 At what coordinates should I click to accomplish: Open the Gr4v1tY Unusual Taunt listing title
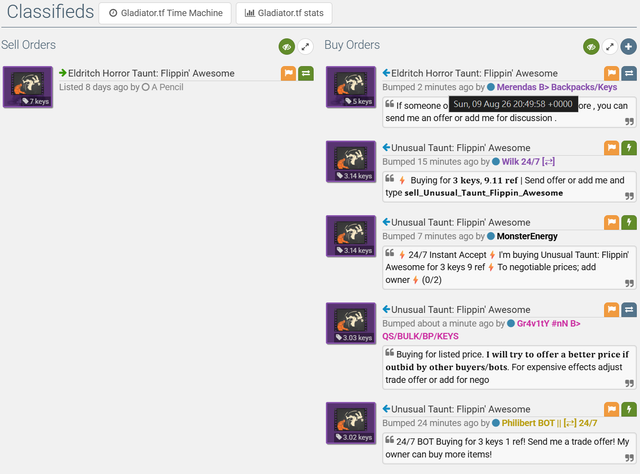461,310
